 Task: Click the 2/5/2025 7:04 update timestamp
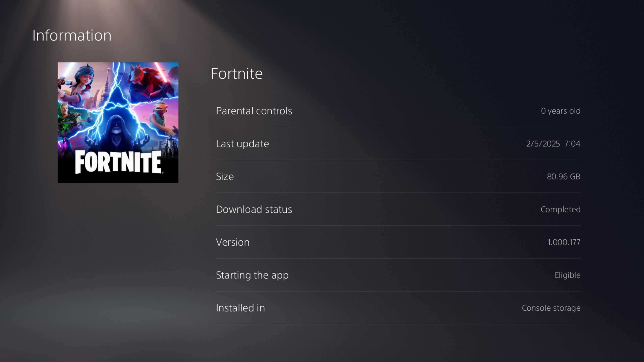(553, 144)
